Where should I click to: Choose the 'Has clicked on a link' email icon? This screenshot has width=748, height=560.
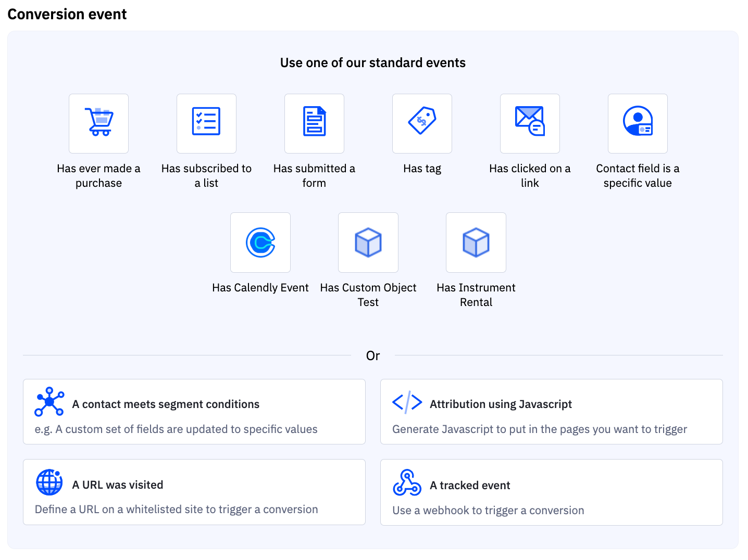click(x=530, y=123)
